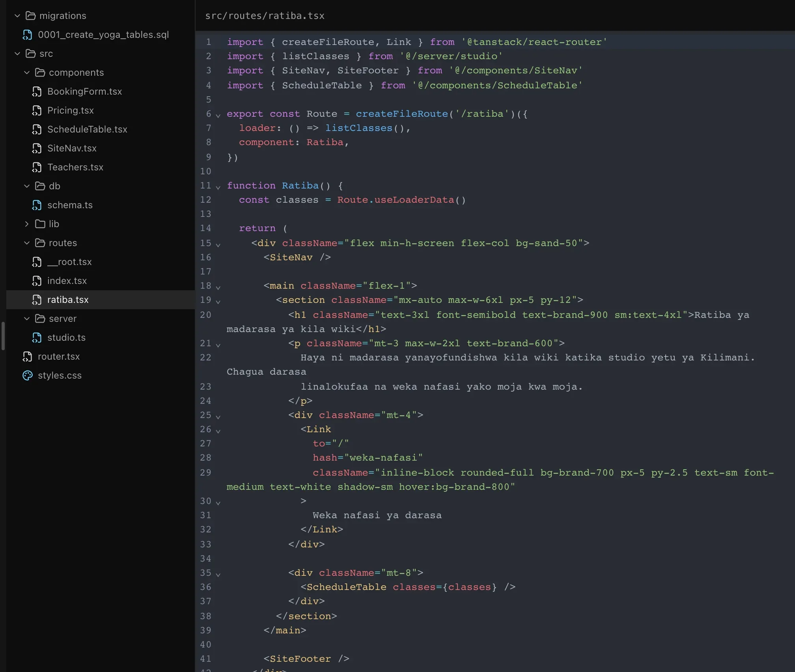Screen dimensions: 795x672
Task: Click the file icon beside BookingForm.tsx
Action: pyautogui.click(x=37, y=91)
